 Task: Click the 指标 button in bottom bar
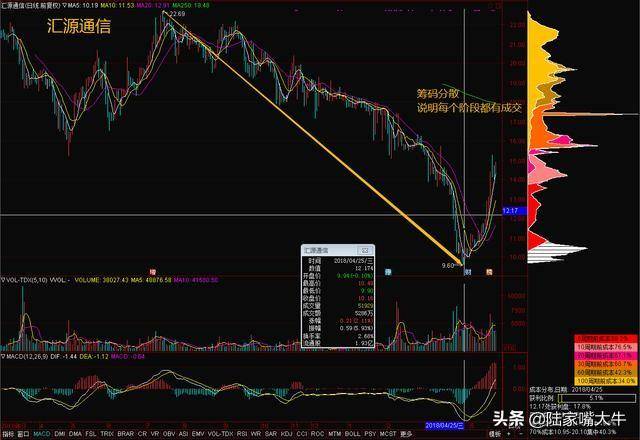coord(8,434)
